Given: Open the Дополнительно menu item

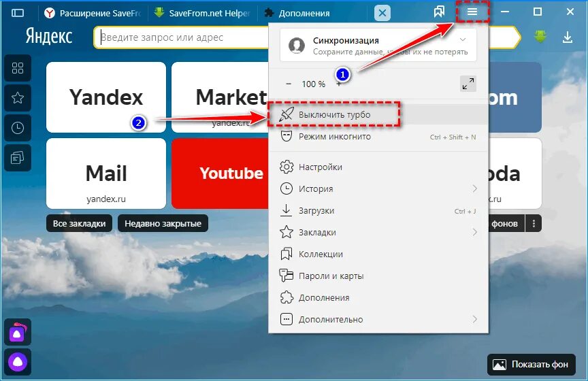Looking at the screenshot, I should 378,319.
